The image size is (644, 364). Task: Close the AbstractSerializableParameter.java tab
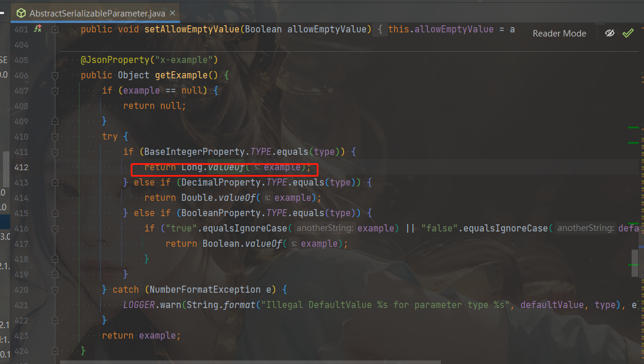click(x=172, y=12)
